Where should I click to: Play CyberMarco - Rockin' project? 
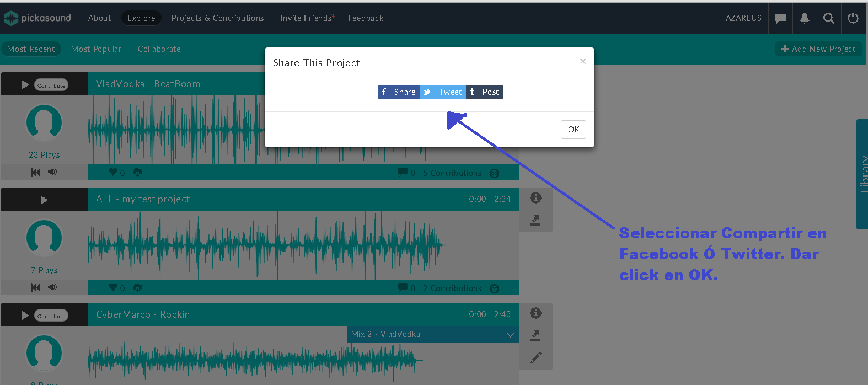coord(25,316)
